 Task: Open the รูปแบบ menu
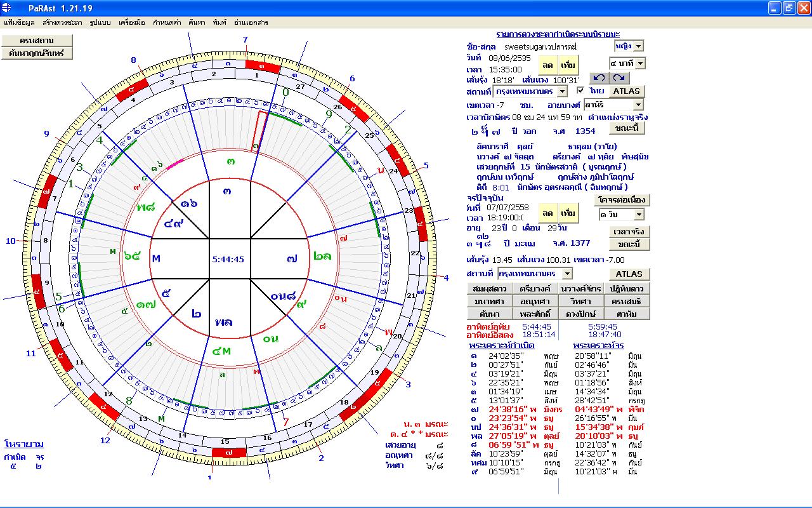click(100, 22)
